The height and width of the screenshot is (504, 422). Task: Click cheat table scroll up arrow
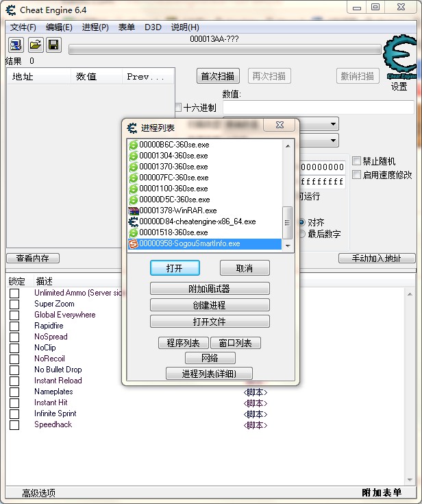click(x=410, y=294)
